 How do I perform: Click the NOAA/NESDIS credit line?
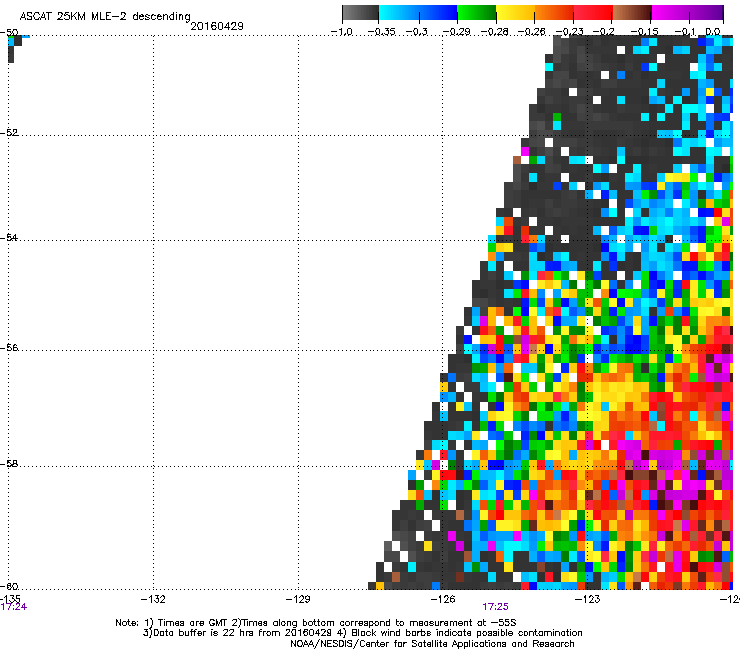432,643
